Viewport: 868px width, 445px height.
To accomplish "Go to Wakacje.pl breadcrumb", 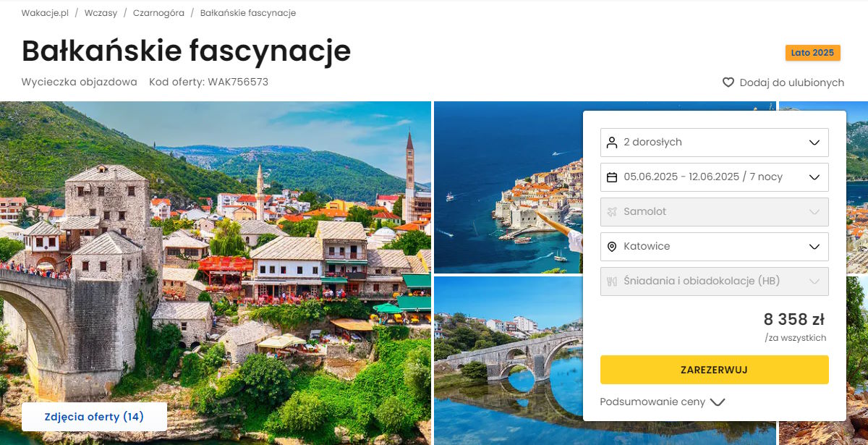I will pos(45,13).
